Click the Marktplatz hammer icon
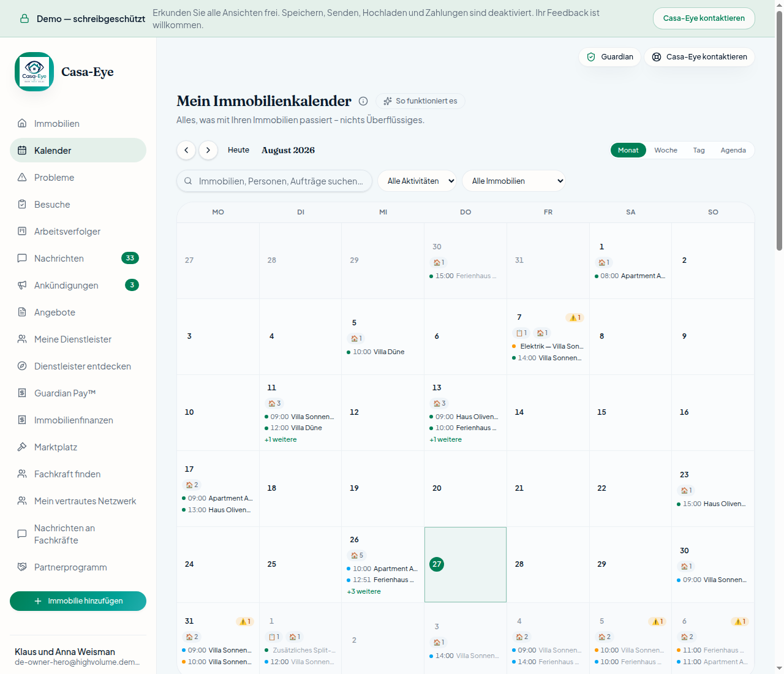Screen dimensions: 784x674 (22, 447)
